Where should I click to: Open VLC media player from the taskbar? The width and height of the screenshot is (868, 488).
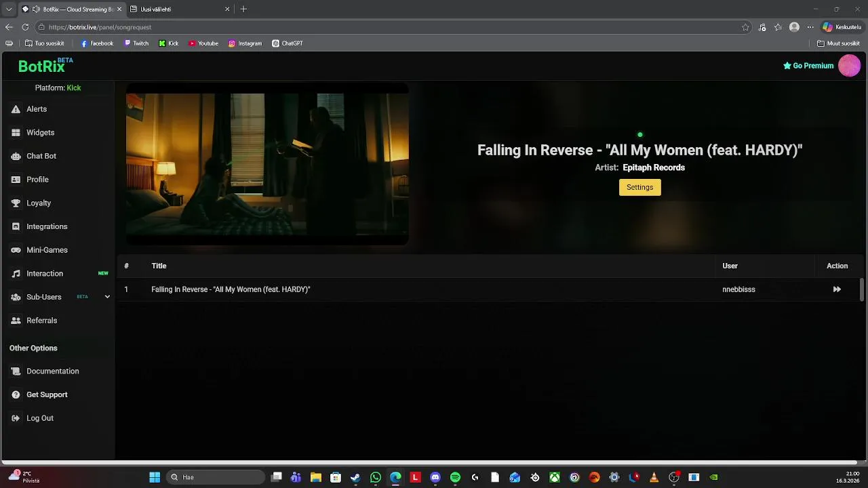(x=654, y=477)
